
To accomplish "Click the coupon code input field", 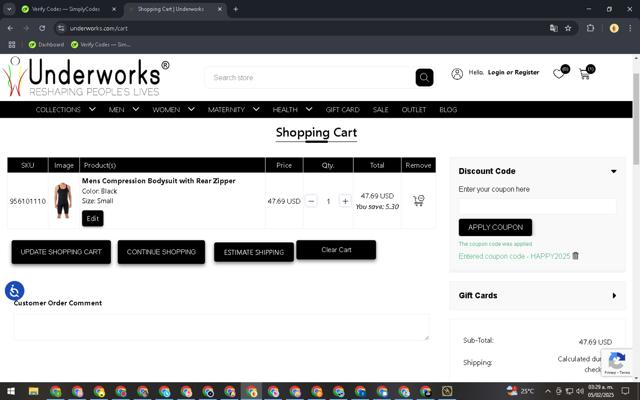I will (x=537, y=206).
